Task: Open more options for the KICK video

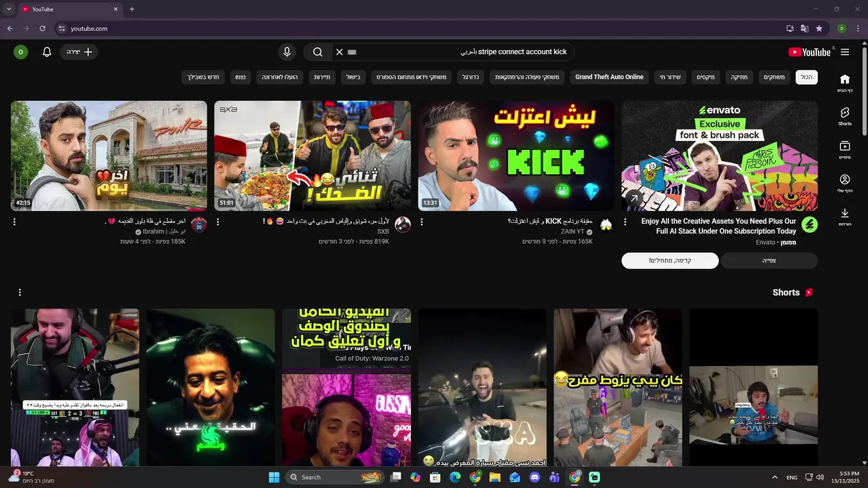Action: [x=422, y=222]
